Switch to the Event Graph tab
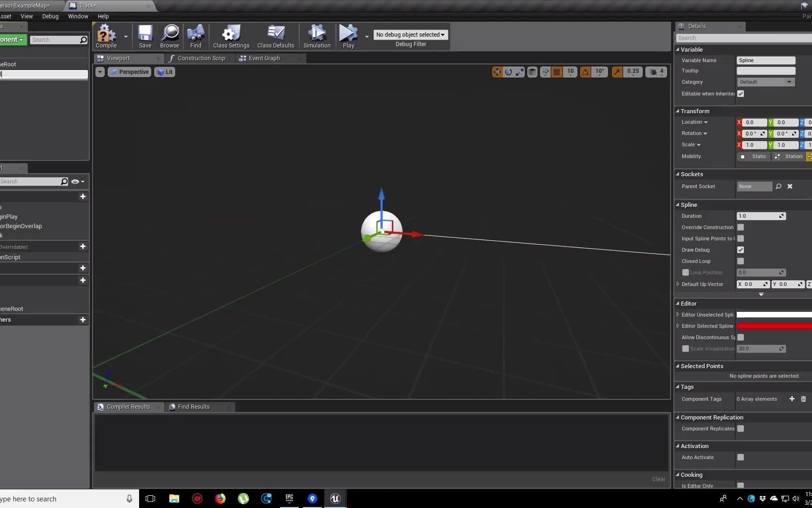This screenshot has width=812, height=508. tap(265, 58)
